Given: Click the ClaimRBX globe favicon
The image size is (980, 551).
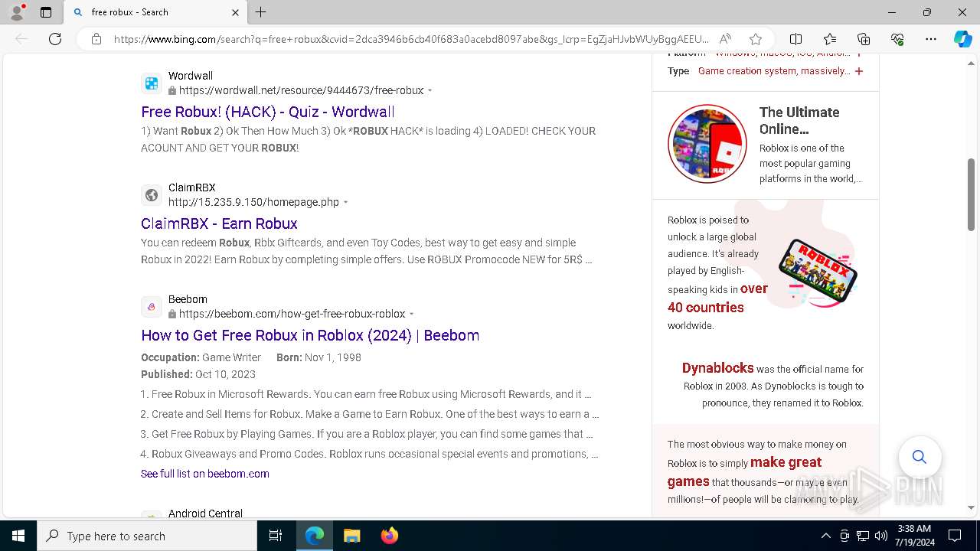Looking at the screenshot, I should pos(152,195).
